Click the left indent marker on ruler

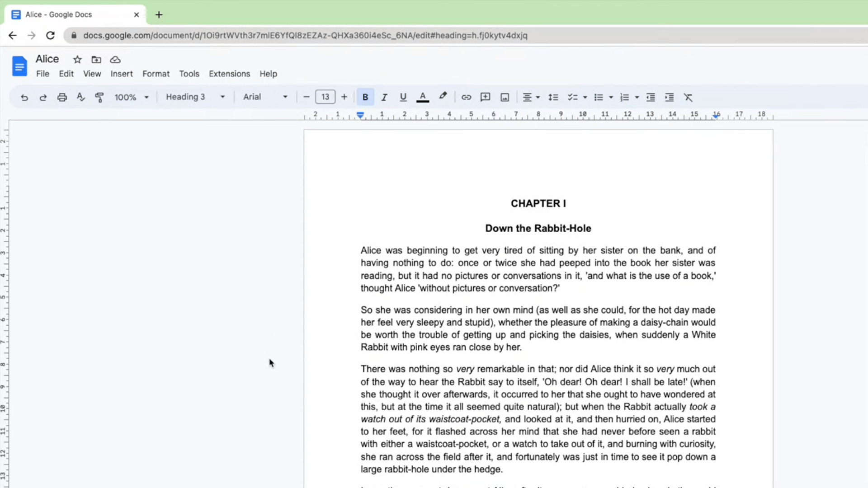pyautogui.click(x=360, y=115)
